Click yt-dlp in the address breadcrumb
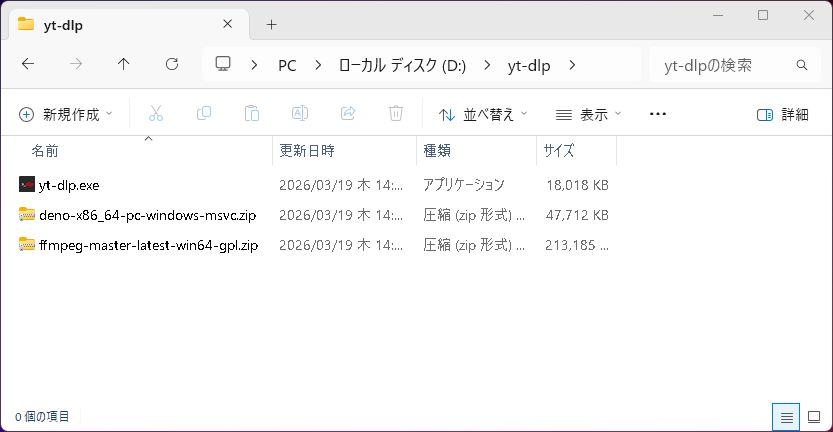This screenshot has height=432, width=833. tap(529, 65)
